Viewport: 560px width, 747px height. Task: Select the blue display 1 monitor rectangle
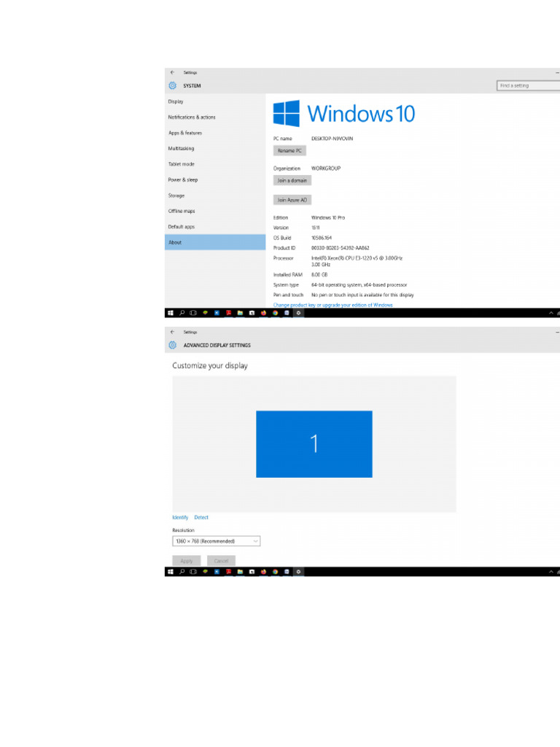tap(314, 444)
